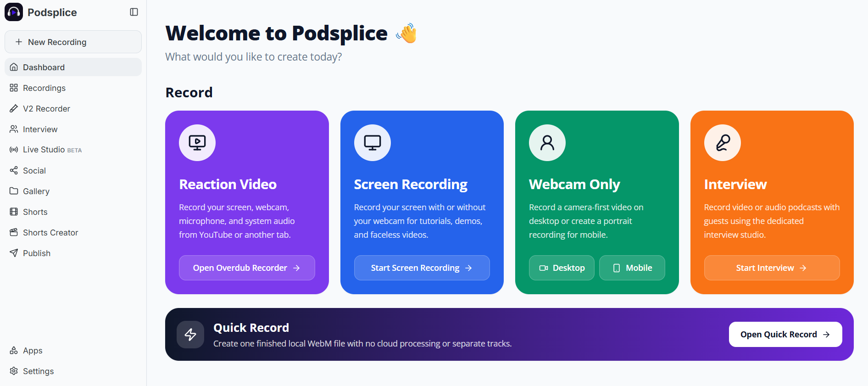
Task: Click the Welcome to Podsplice heading
Action: click(x=277, y=33)
